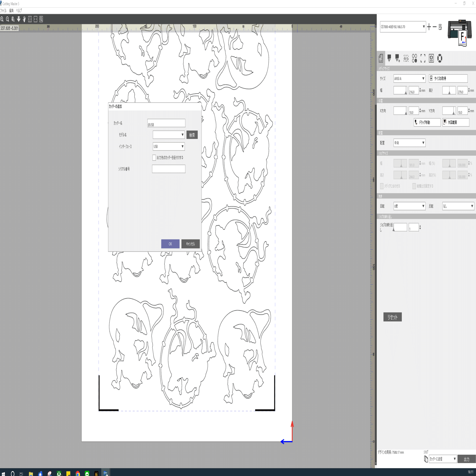Click the zoom in magnifier icon
Viewport: 476px width, 476px height.
(x=2, y=19)
